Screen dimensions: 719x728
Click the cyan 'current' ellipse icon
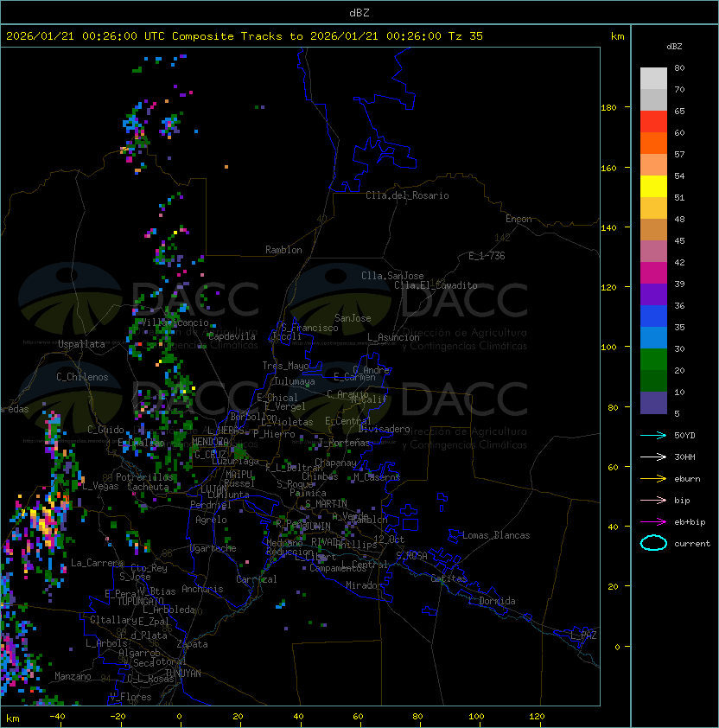[x=653, y=543]
